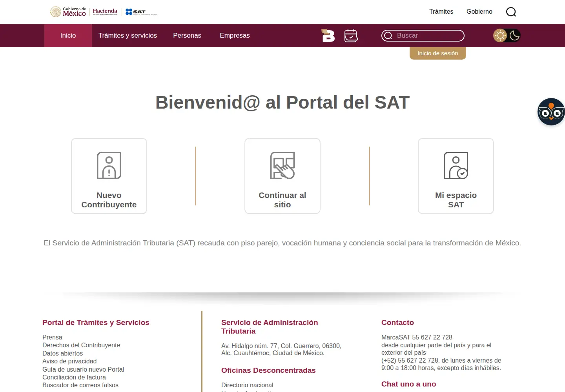This screenshot has width=565, height=392.
Task: Open Conciliación de factura footer link
Action: pyautogui.click(x=74, y=377)
